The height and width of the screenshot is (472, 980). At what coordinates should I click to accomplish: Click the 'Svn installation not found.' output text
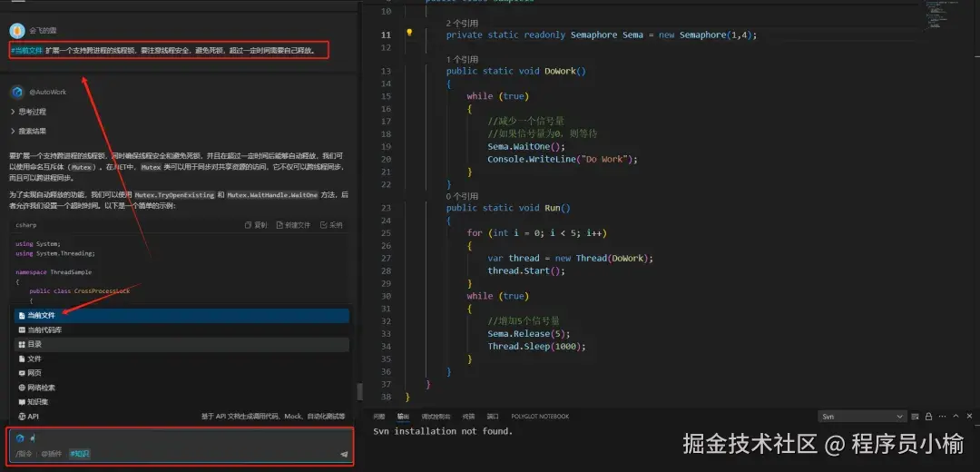[443, 431]
